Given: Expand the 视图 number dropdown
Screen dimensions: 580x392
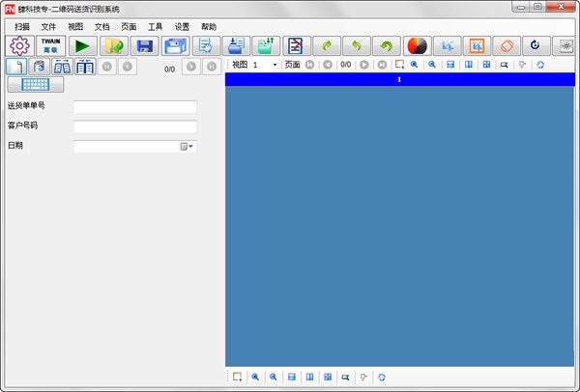Looking at the screenshot, I should tap(275, 65).
